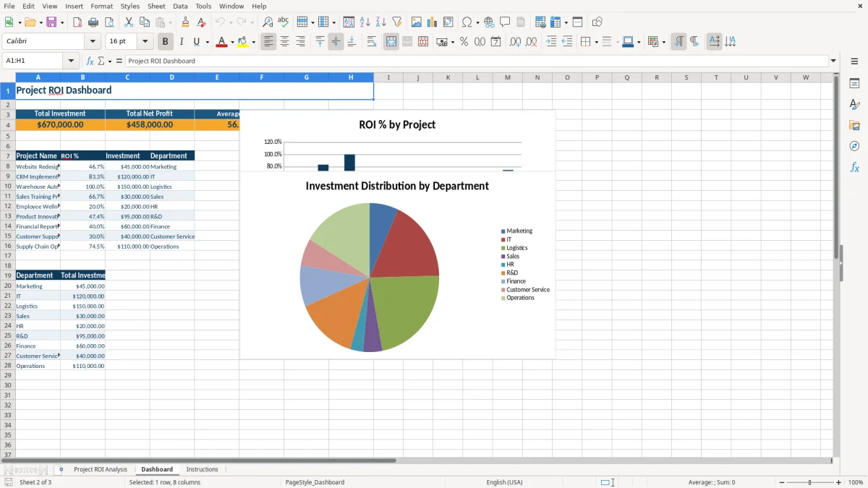Screen dimensions: 868x488
Task: Select column M header
Action: (x=508, y=77)
